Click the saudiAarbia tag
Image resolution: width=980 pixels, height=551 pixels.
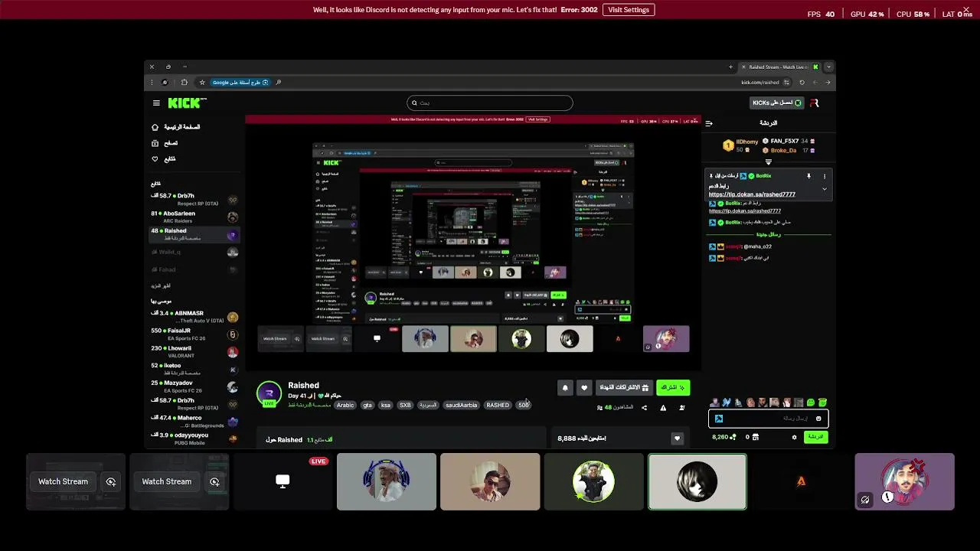click(461, 406)
